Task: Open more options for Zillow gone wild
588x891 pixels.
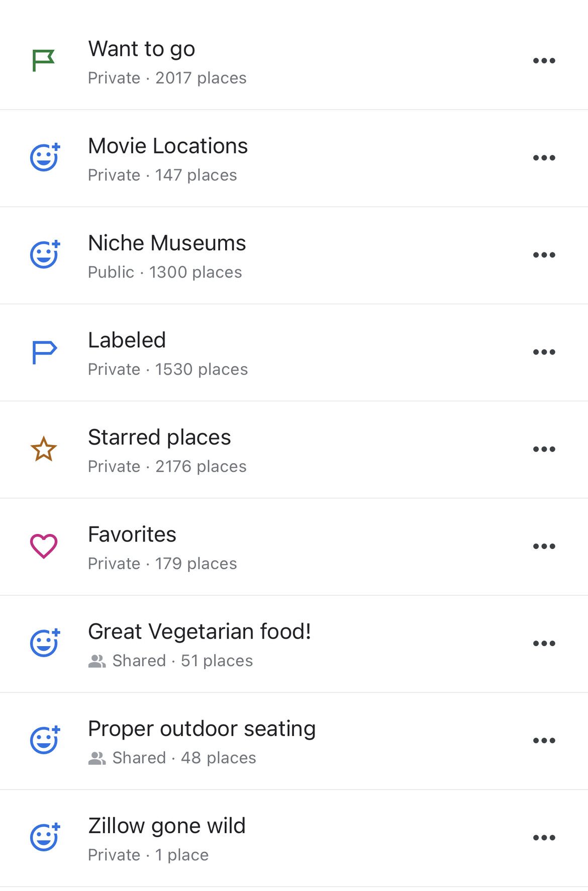Action: (544, 837)
